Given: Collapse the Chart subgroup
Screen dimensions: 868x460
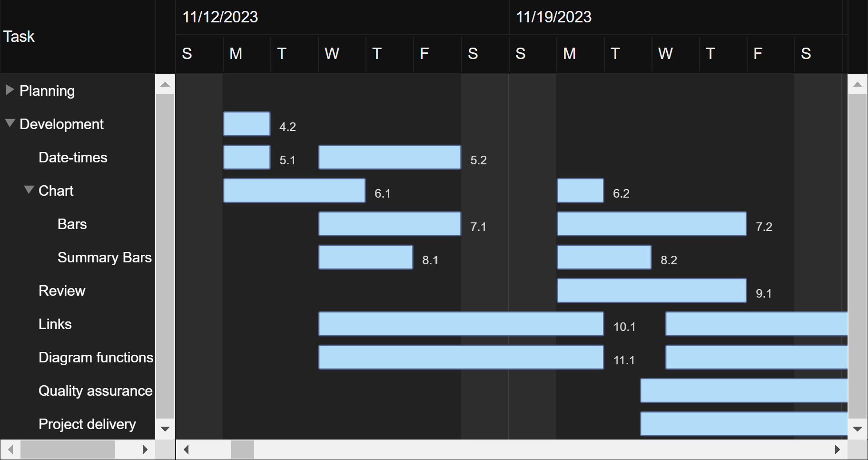Looking at the screenshot, I should [29, 189].
